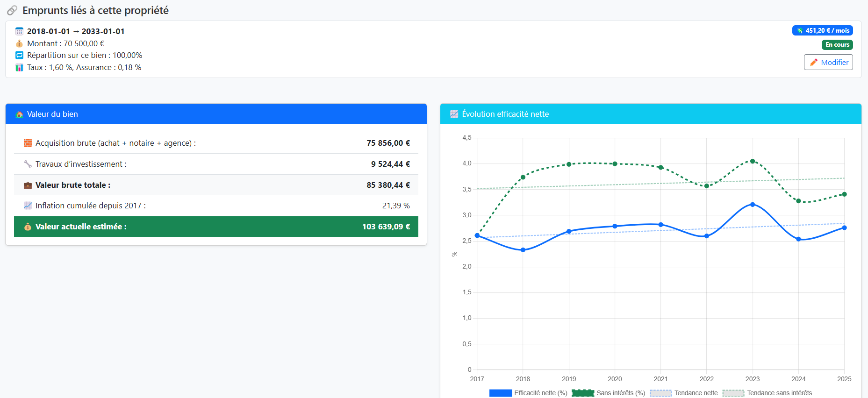Click the 2018 data point on green dotted line
The width and height of the screenshot is (868, 398).
(x=523, y=177)
